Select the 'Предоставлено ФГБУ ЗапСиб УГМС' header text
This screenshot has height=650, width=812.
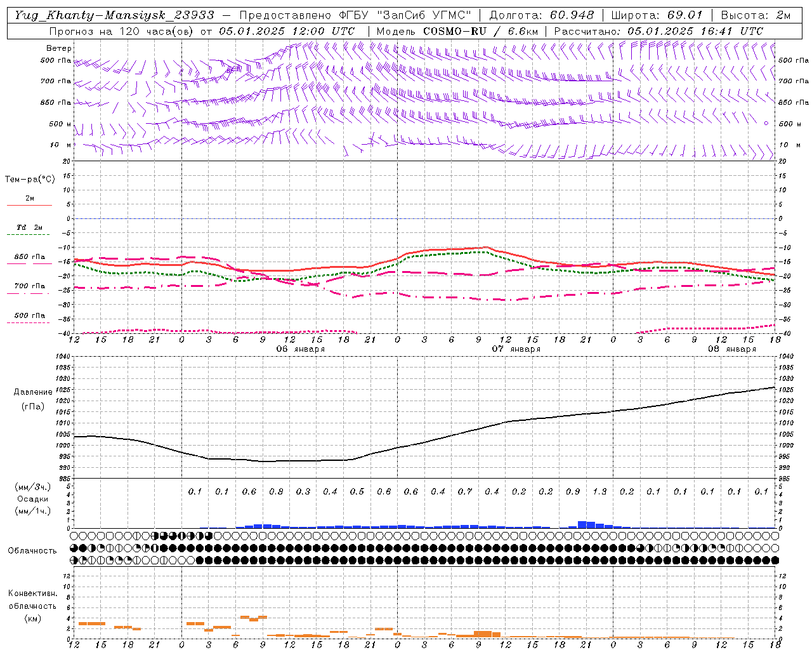click(x=356, y=15)
